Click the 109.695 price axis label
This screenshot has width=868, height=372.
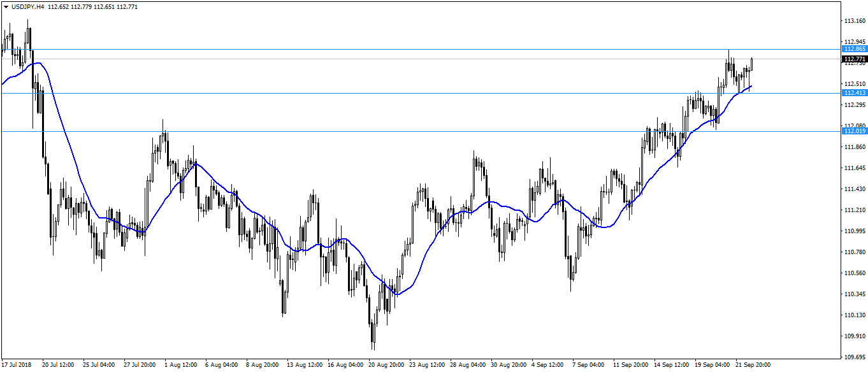(x=854, y=357)
